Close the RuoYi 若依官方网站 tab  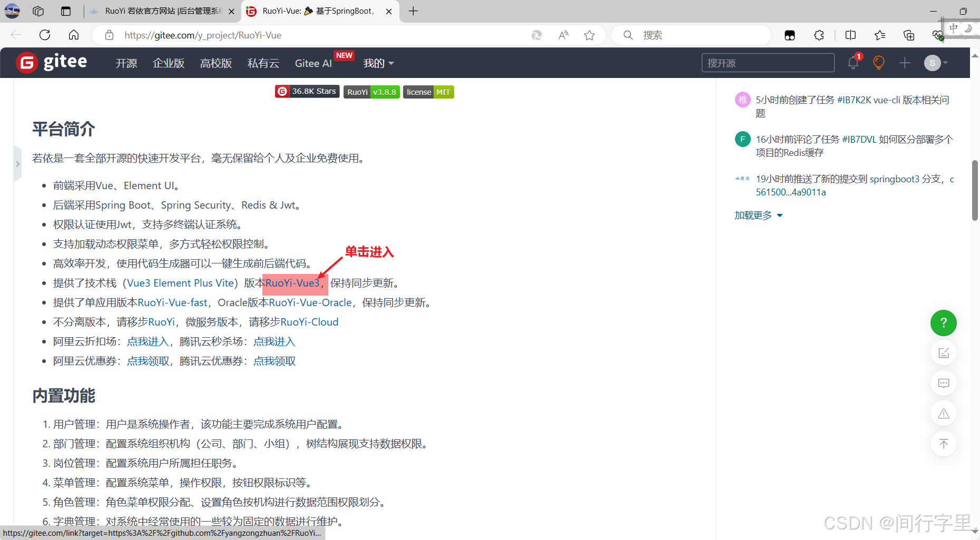pyautogui.click(x=231, y=11)
